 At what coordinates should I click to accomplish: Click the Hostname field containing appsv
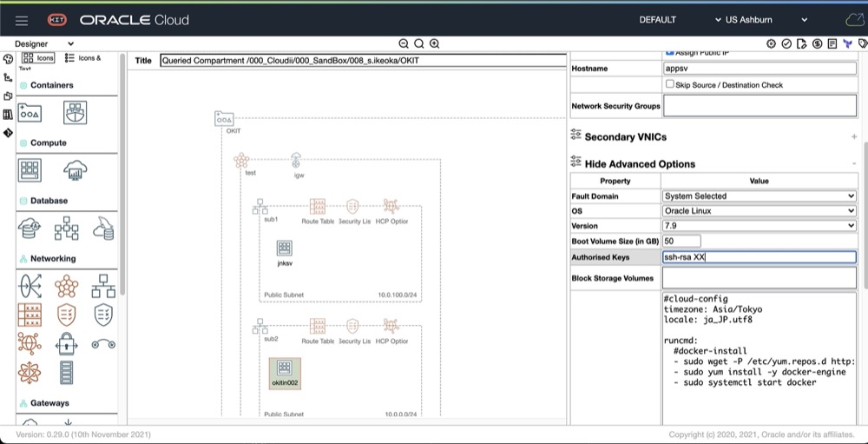(x=759, y=69)
